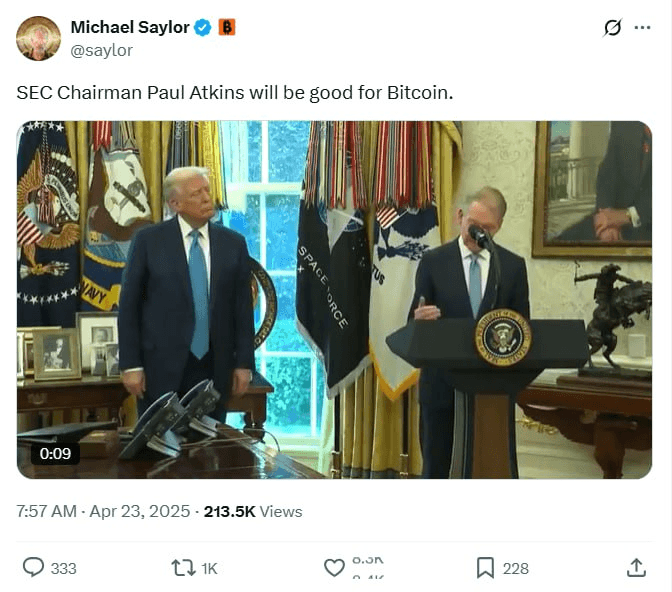The width and height of the screenshot is (672, 592).
Task: Open the 333 replies count
Action: click(63, 569)
